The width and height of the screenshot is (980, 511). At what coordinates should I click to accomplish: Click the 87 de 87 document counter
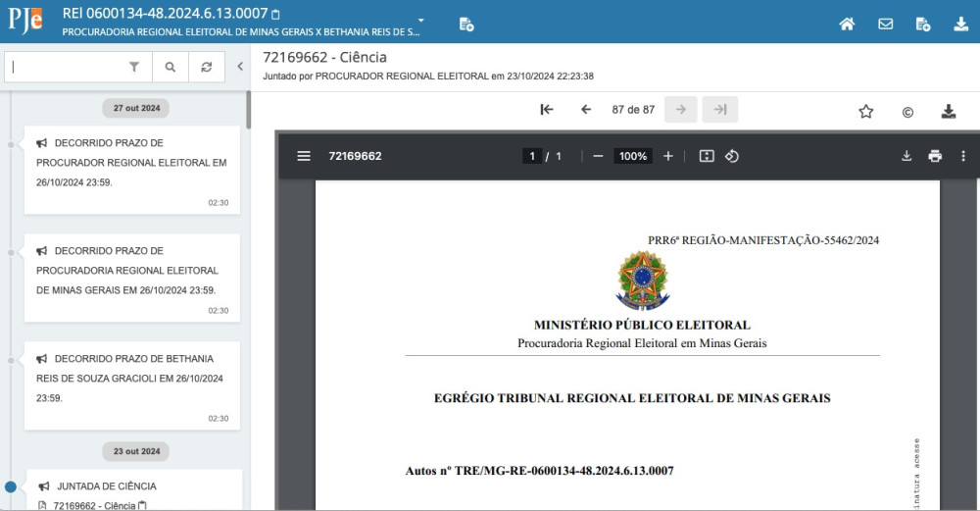coord(633,110)
